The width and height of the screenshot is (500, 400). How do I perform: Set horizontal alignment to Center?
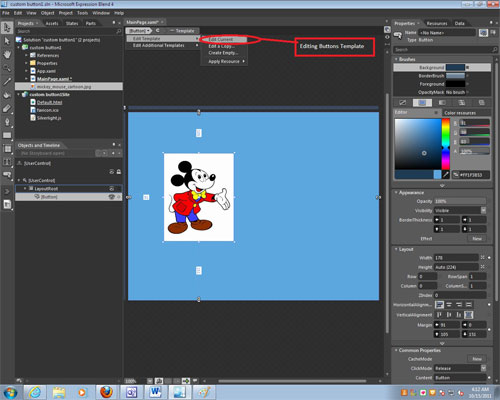coord(449,305)
